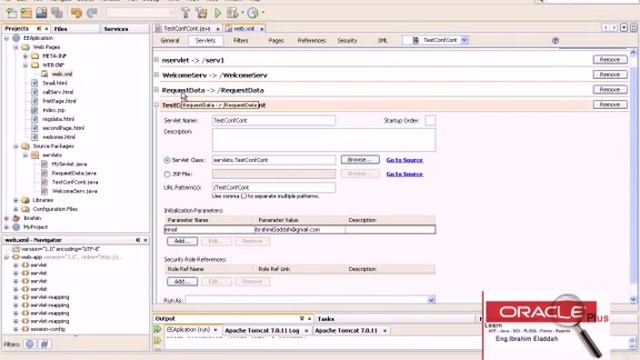Open the Services panel tab
Viewport: 640px width, 360px height.
pyautogui.click(x=116, y=29)
